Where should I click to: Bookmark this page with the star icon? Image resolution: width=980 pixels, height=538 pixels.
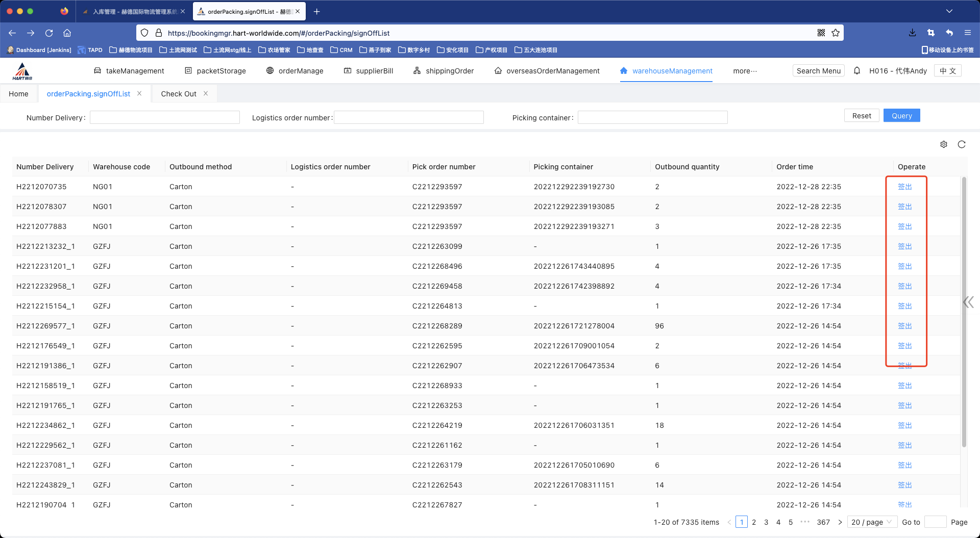tap(836, 33)
